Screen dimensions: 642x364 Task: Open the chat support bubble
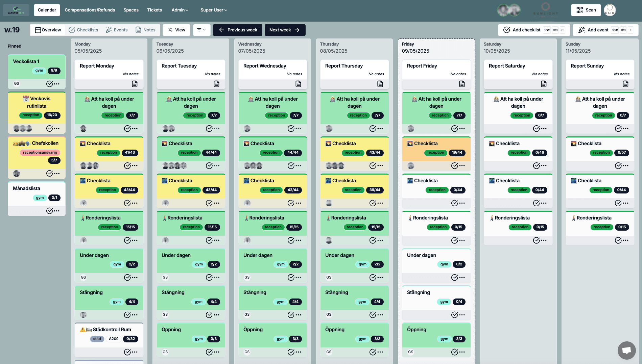626,350
